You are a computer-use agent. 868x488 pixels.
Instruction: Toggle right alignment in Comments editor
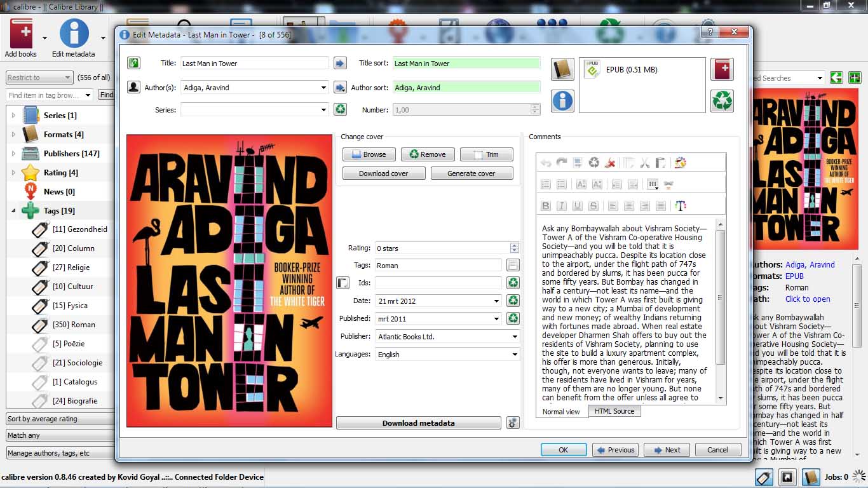[x=645, y=205]
